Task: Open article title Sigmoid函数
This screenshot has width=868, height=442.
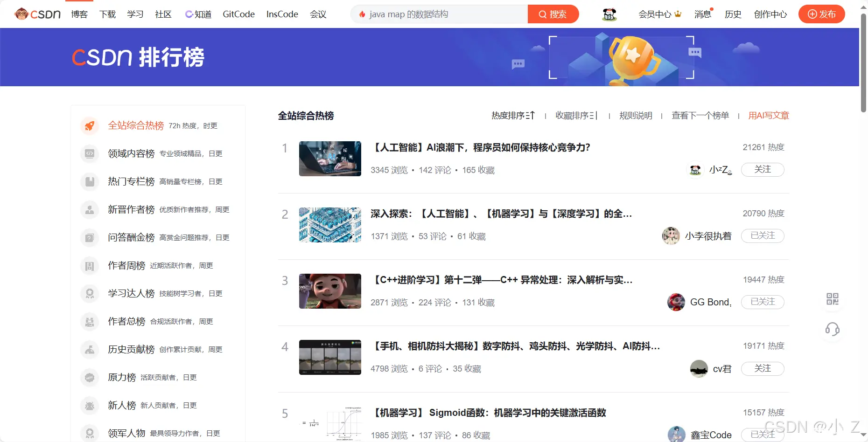Action: [488, 413]
